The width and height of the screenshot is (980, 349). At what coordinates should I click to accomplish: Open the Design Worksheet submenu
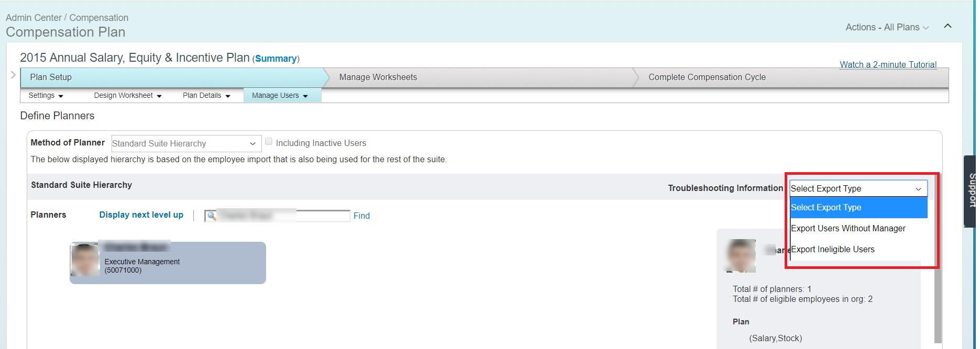pyautogui.click(x=128, y=96)
